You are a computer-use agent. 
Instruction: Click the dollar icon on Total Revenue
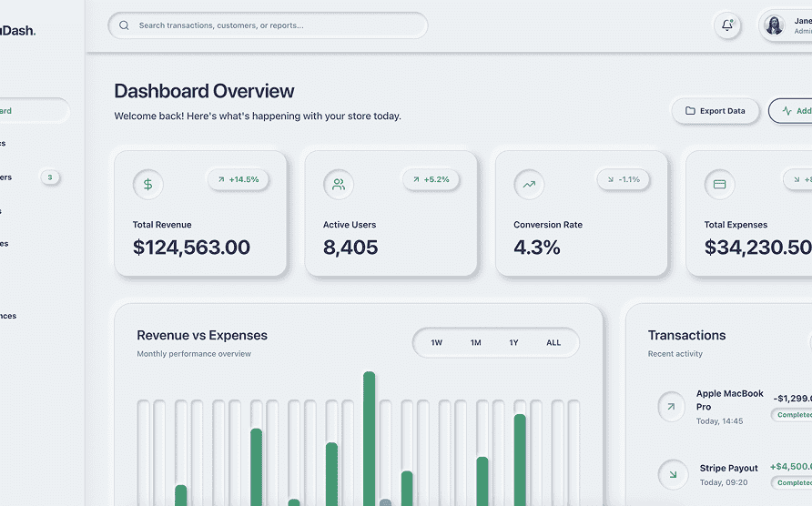(x=148, y=185)
